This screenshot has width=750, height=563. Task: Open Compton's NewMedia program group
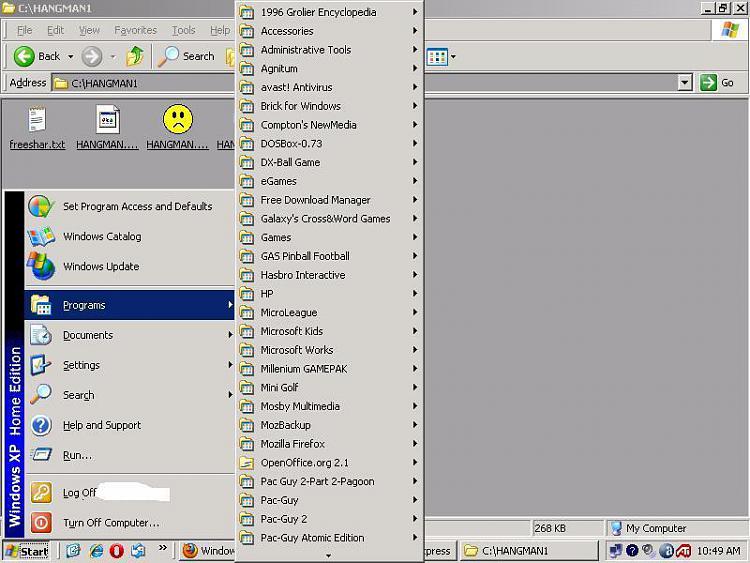point(330,125)
